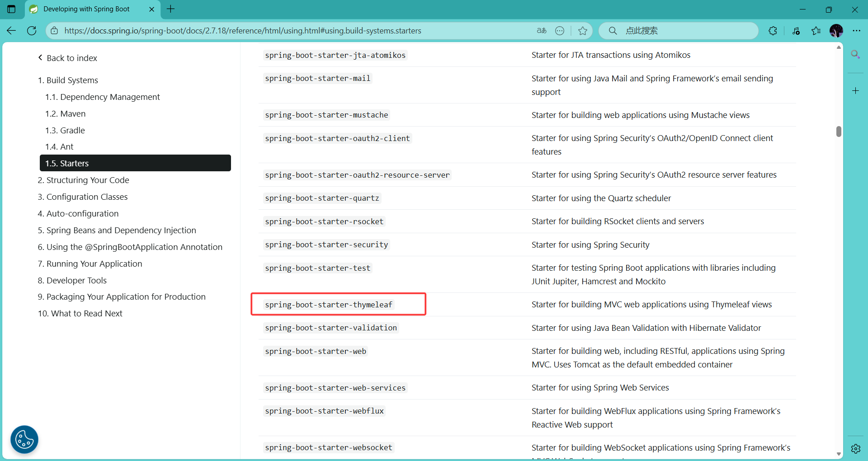
Task: Open 1. Build Systems section
Action: tap(68, 80)
